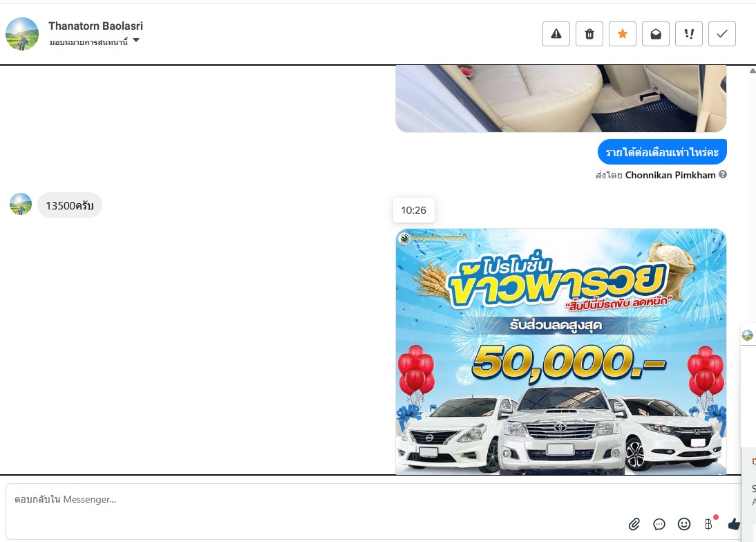Mark conversation done with checkmark button

[x=721, y=34]
